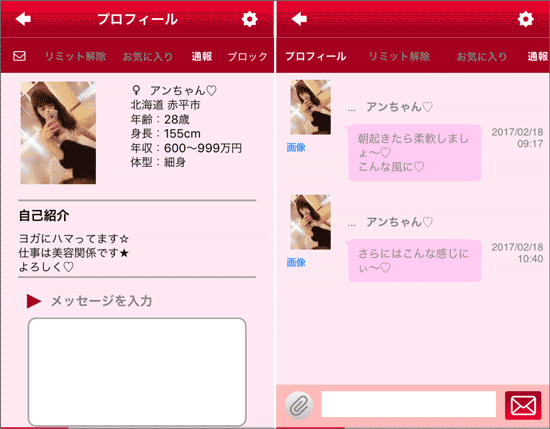This screenshot has width=550, height=429.
Task: Open settings gear on chat screen
Action: (x=525, y=19)
